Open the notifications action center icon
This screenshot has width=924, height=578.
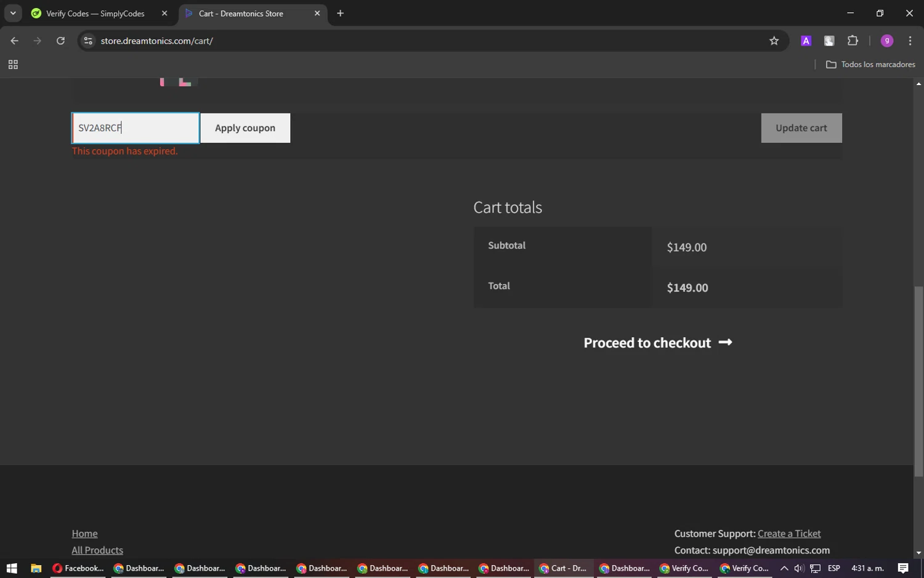[x=903, y=568]
